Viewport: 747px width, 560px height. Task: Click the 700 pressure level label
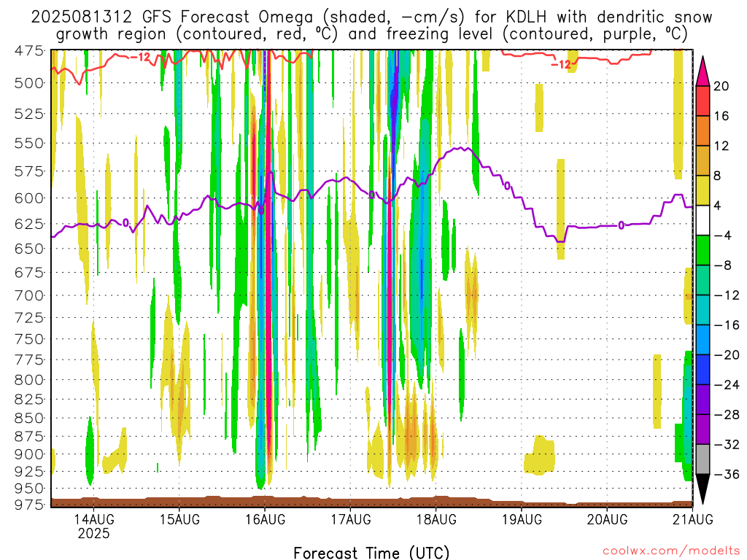pyautogui.click(x=29, y=296)
